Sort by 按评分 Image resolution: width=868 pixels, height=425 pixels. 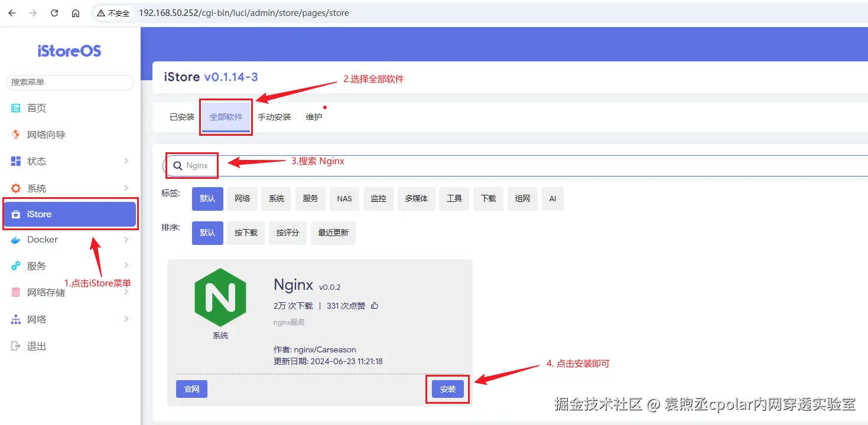[x=288, y=233]
